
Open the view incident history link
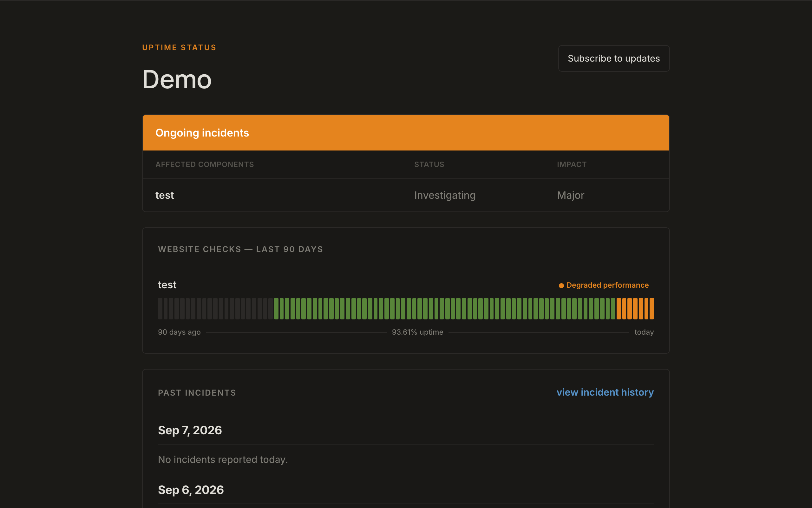click(605, 392)
